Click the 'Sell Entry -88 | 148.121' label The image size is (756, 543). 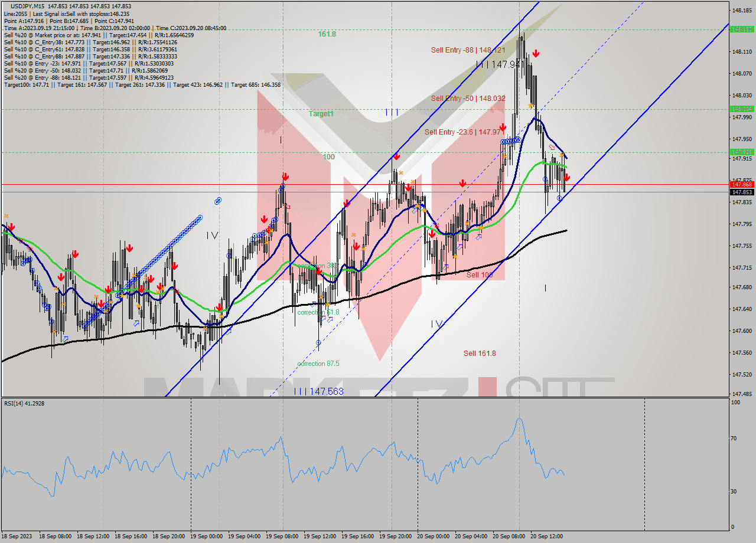[468, 50]
